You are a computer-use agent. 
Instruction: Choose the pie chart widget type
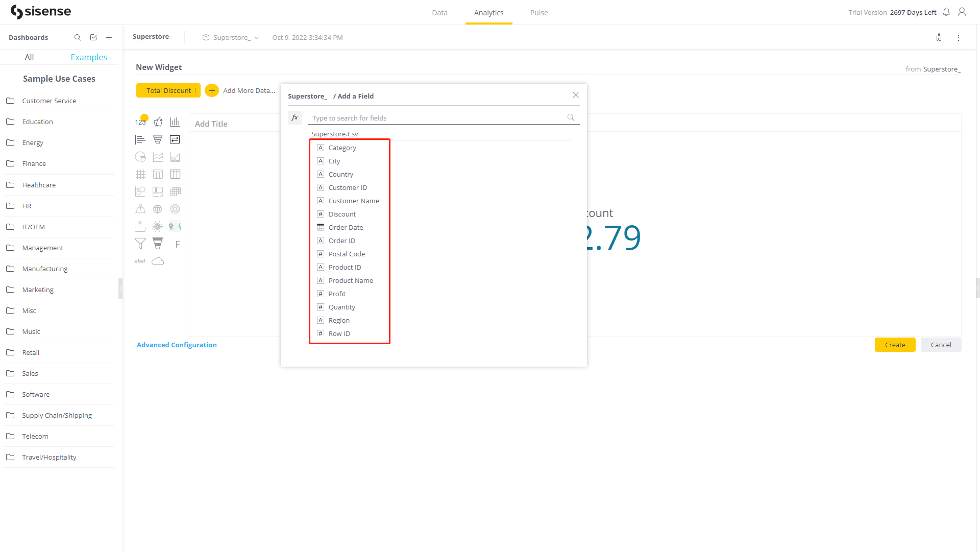(x=140, y=157)
